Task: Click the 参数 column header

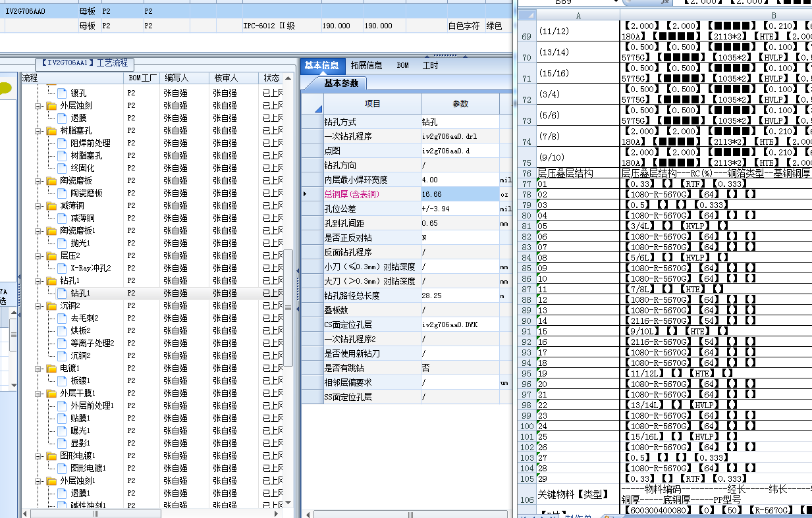Action: pos(460,104)
